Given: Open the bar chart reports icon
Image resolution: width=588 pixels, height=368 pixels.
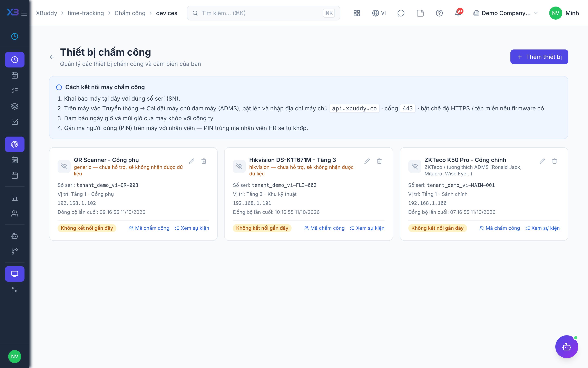Looking at the screenshot, I should tap(14, 198).
